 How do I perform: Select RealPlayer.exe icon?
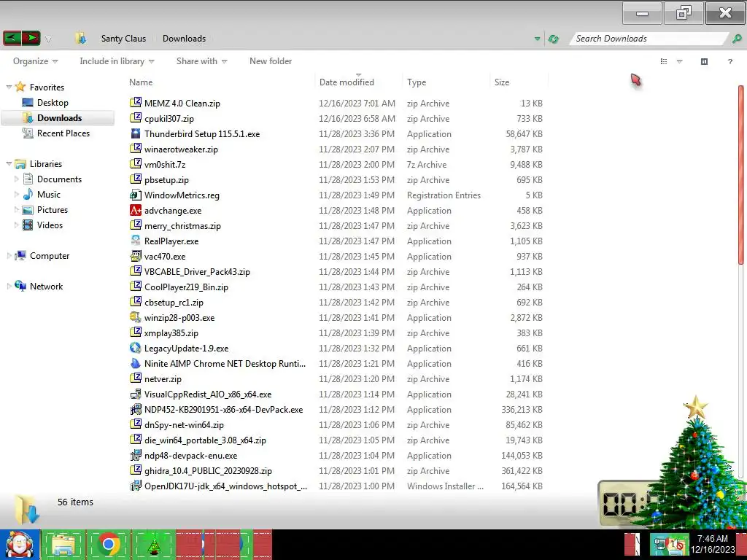coord(136,241)
